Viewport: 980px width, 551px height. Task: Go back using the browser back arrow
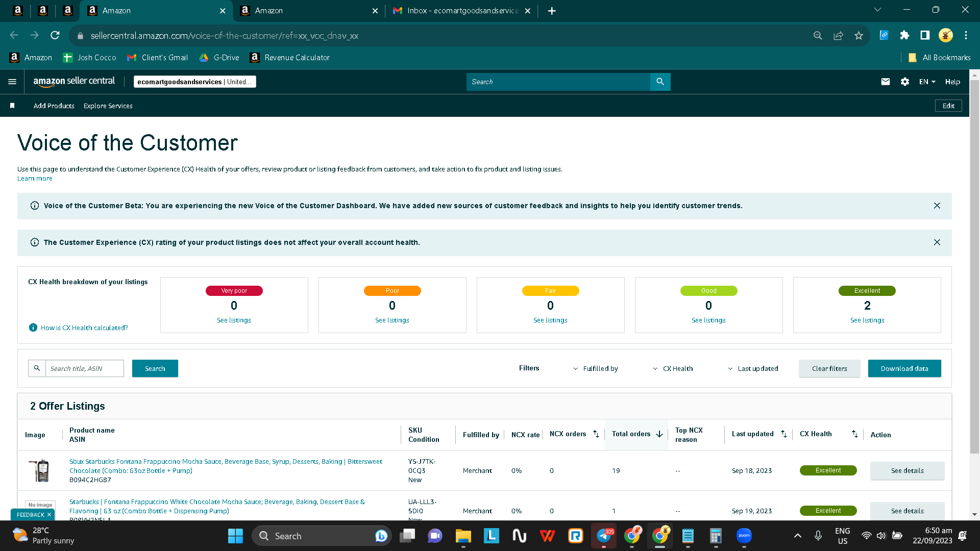14,35
